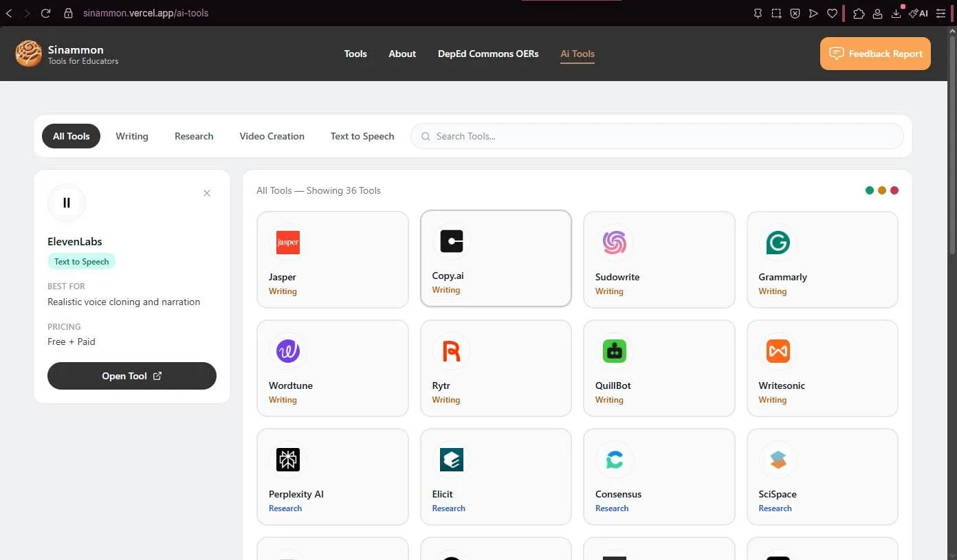The height and width of the screenshot is (560, 957).
Task: Click the ElevenLabs logo in the detail panel
Action: click(67, 203)
